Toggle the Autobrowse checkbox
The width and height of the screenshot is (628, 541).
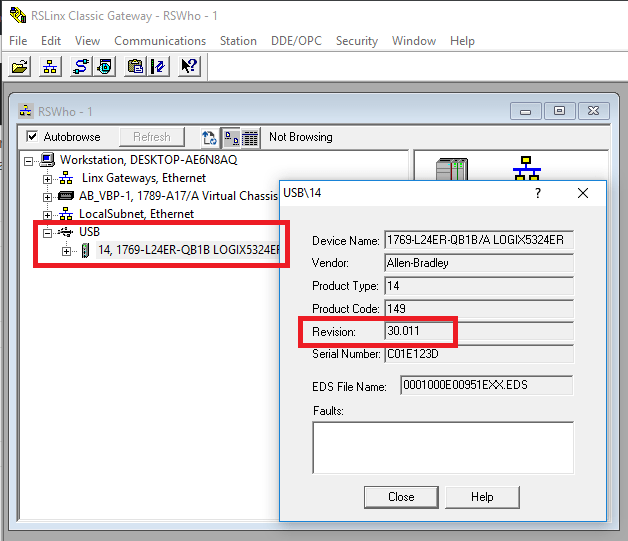(32, 137)
